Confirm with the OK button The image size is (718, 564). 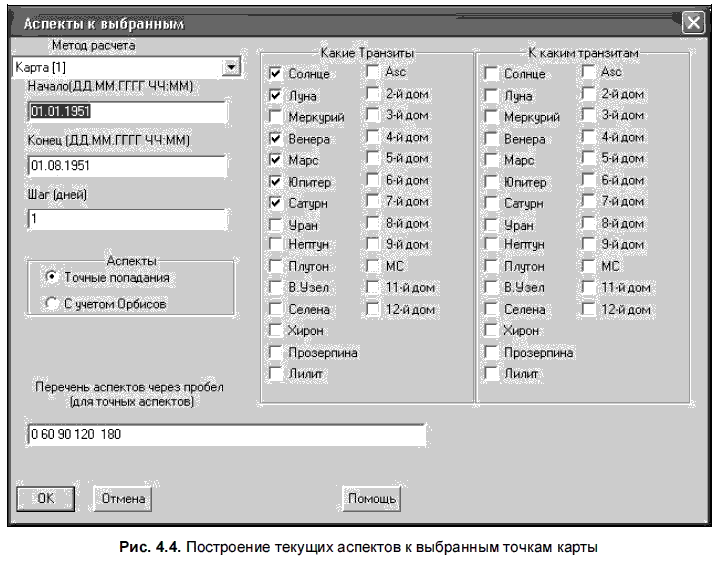click(x=45, y=499)
